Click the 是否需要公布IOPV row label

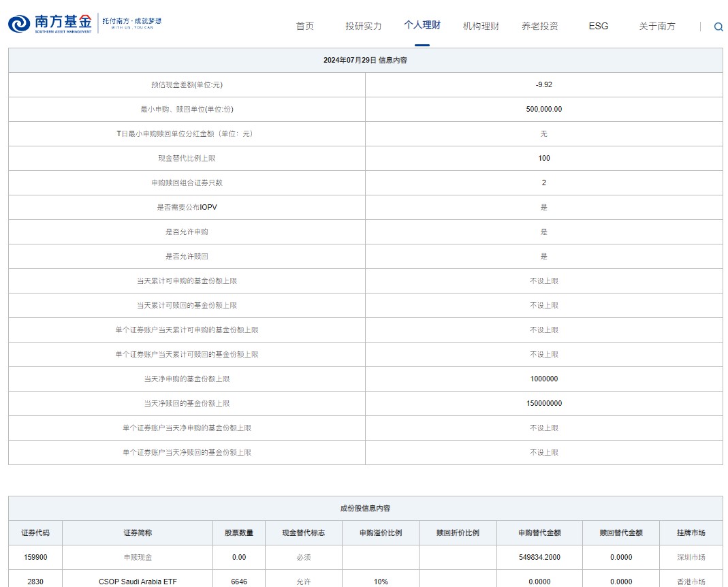point(187,207)
